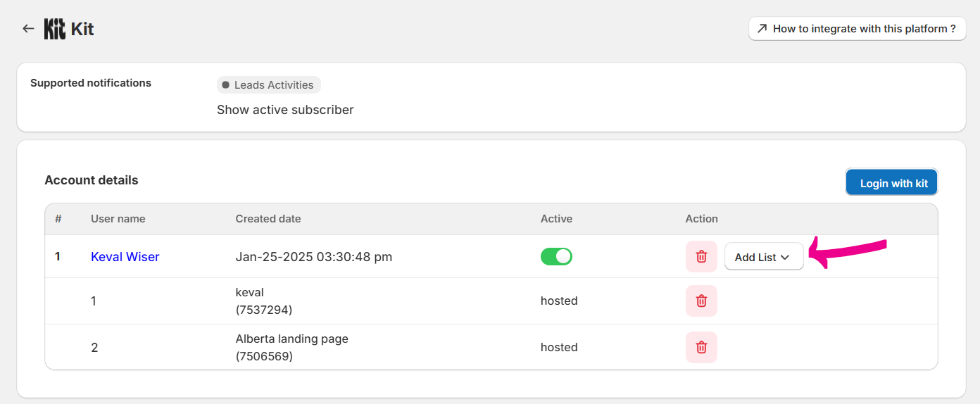The height and width of the screenshot is (404, 980).
Task: Go back using the left arrow
Action: click(28, 29)
